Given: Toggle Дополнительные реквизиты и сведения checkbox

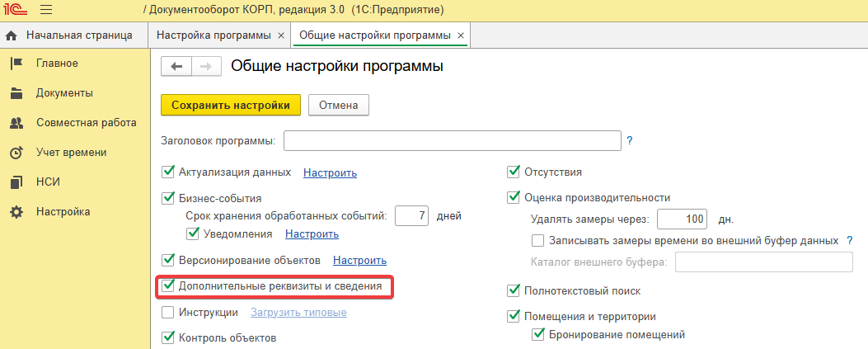Looking at the screenshot, I should click(x=167, y=286).
